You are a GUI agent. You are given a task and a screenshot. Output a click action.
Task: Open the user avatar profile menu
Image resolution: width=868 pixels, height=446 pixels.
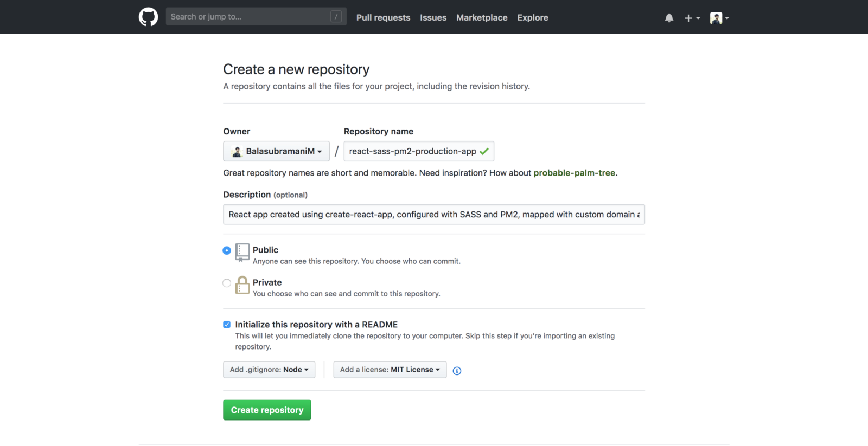(719, 18)
